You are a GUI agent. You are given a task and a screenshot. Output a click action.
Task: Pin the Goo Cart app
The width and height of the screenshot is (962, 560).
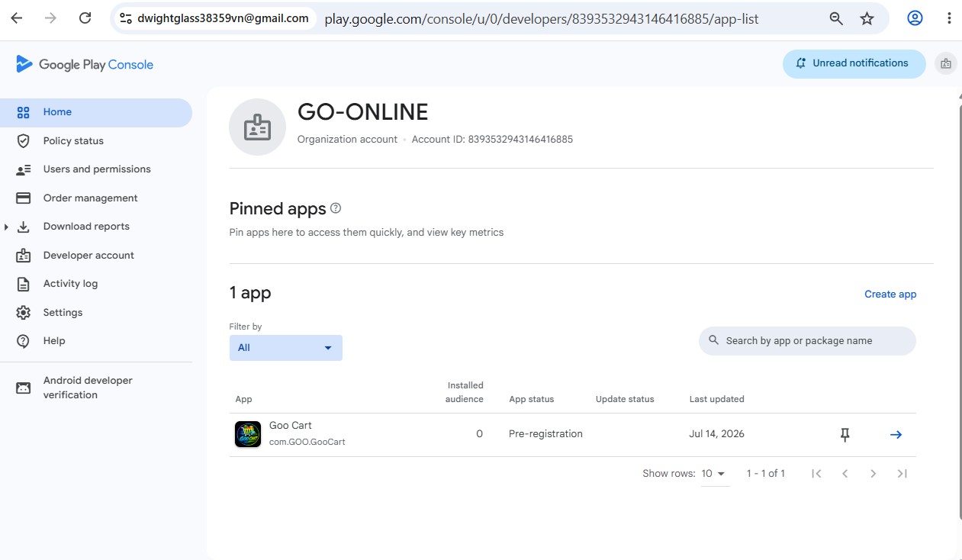pyautogui.click(x=845, y=435)
